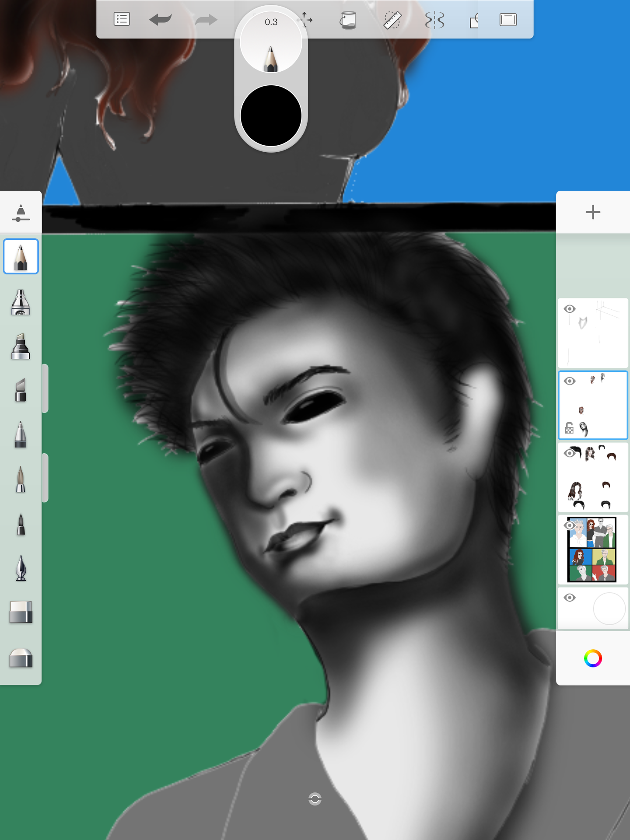Image resolution: width=630 pixels, height=840 pixels.
Task: Tap the 0.3 brush size puck
Action: [271, 42]
